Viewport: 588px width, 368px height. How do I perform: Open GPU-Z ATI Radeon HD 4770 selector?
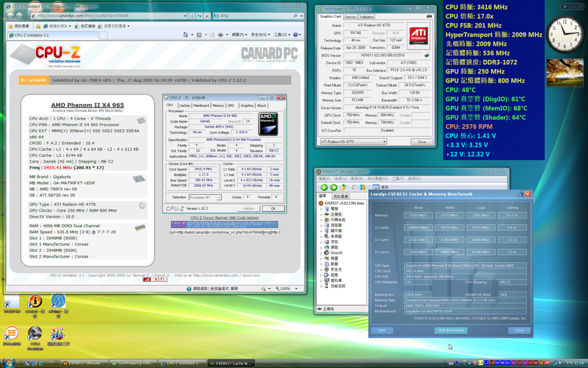coord(353,141)
